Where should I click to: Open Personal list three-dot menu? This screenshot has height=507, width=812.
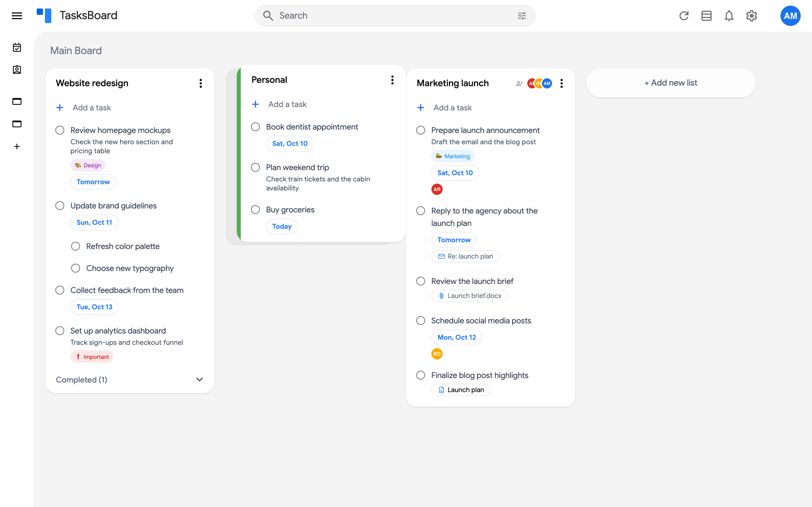click(x=392, y=80)
